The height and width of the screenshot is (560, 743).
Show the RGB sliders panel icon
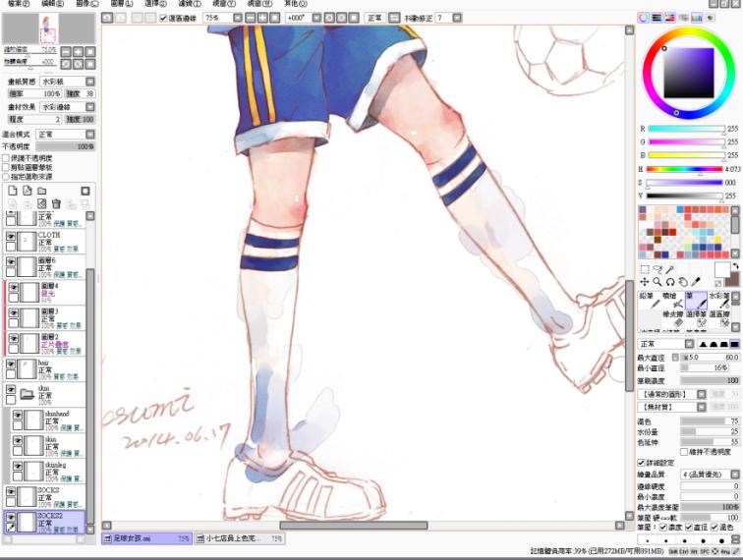[x=657, y=18]
